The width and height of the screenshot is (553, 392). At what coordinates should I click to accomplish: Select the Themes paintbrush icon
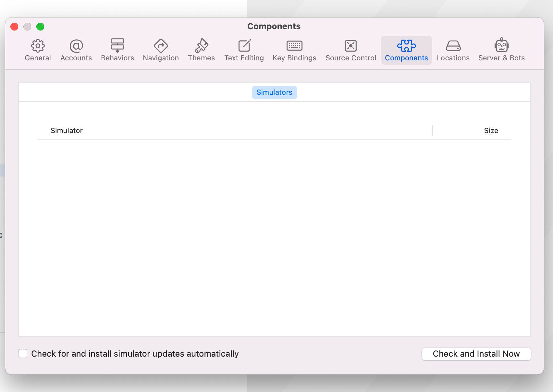click(201, 46)
